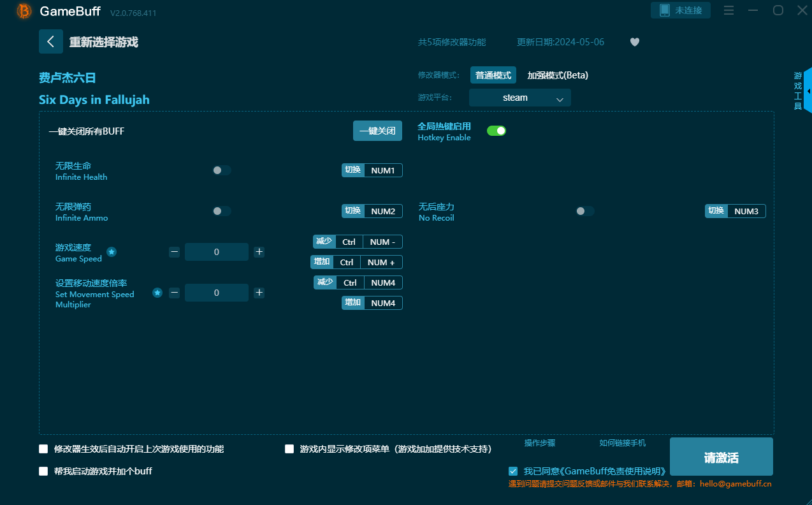Click the phone connection status icon
Screen dimensions: 812x505
(665, 10)
